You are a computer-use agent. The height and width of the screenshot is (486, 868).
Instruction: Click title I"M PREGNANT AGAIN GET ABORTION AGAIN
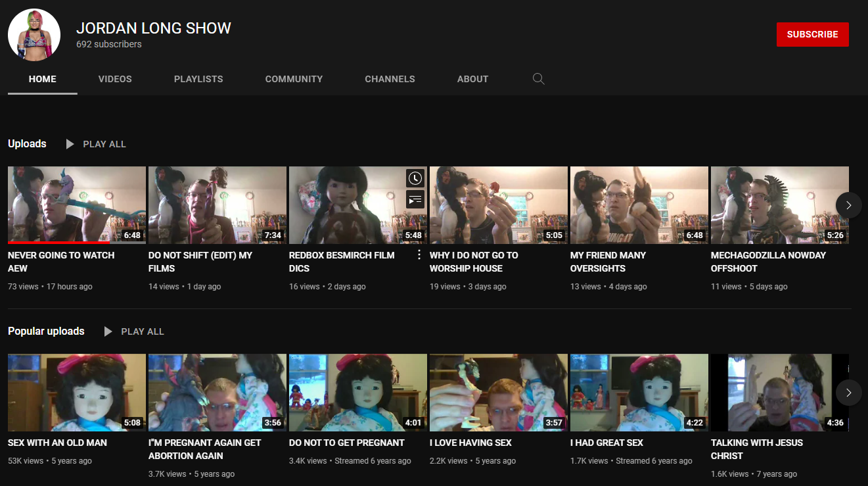click(x=205, y=449)
